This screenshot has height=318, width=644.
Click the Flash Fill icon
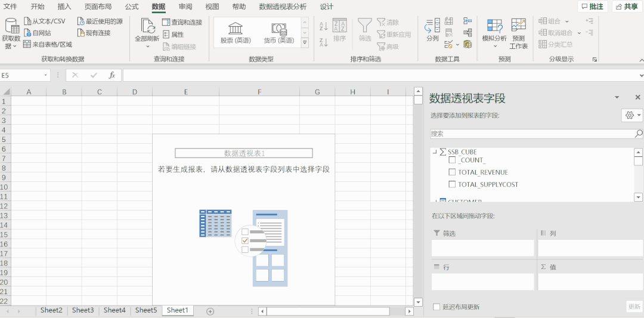(x=449, y=21)
